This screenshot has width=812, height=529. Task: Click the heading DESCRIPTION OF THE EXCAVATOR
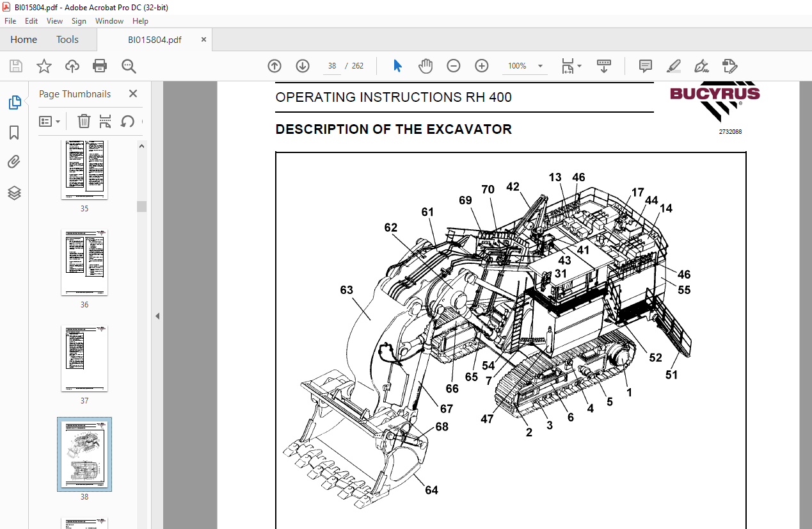coord(394,129)
